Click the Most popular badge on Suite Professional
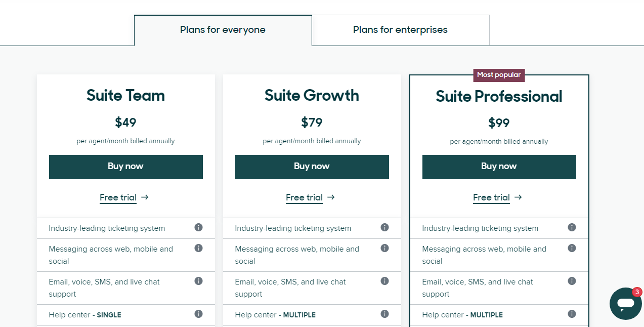 (499, 75)
